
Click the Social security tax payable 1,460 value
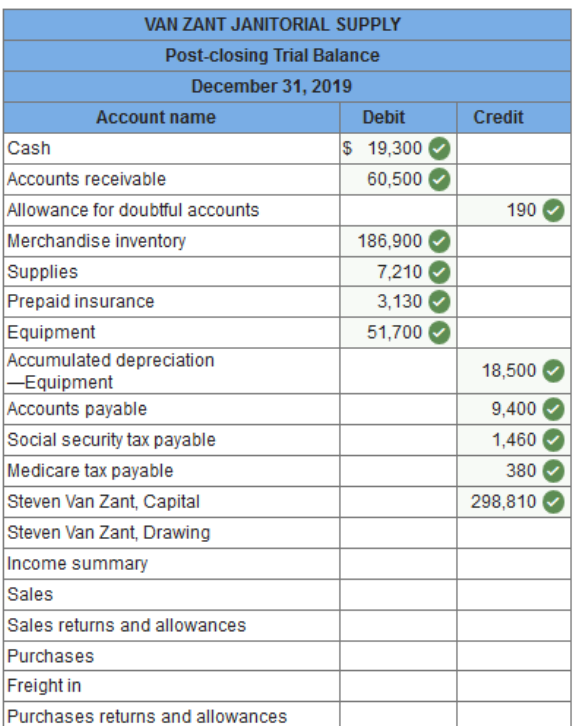click(x=514, y=440)
